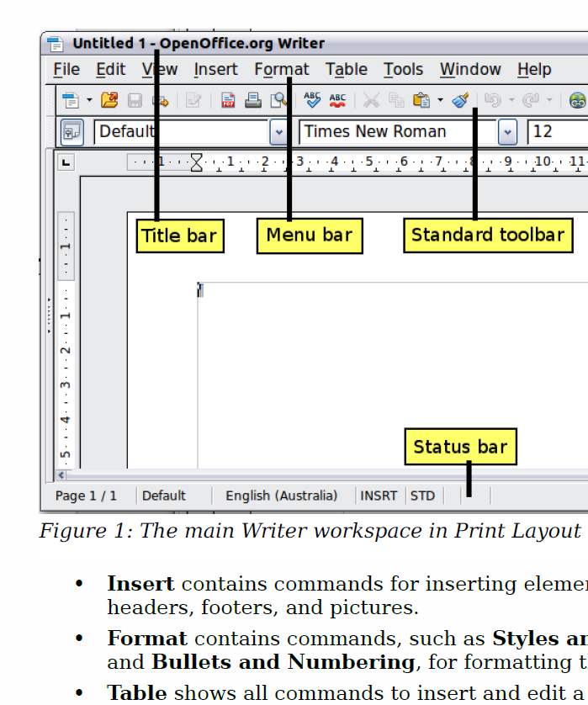Click the Edit File icon

pyautogui.click(x=193, y=100)
